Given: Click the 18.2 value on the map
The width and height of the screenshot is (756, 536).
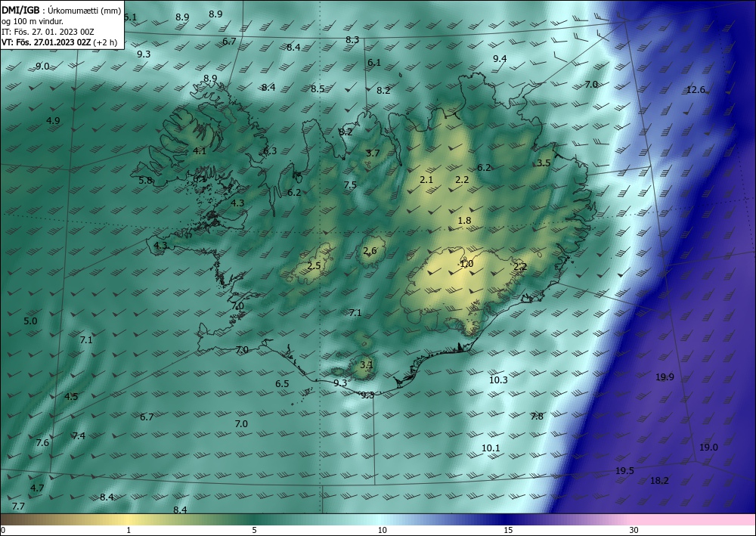Looking at the screenshot, I should point(659,481).
